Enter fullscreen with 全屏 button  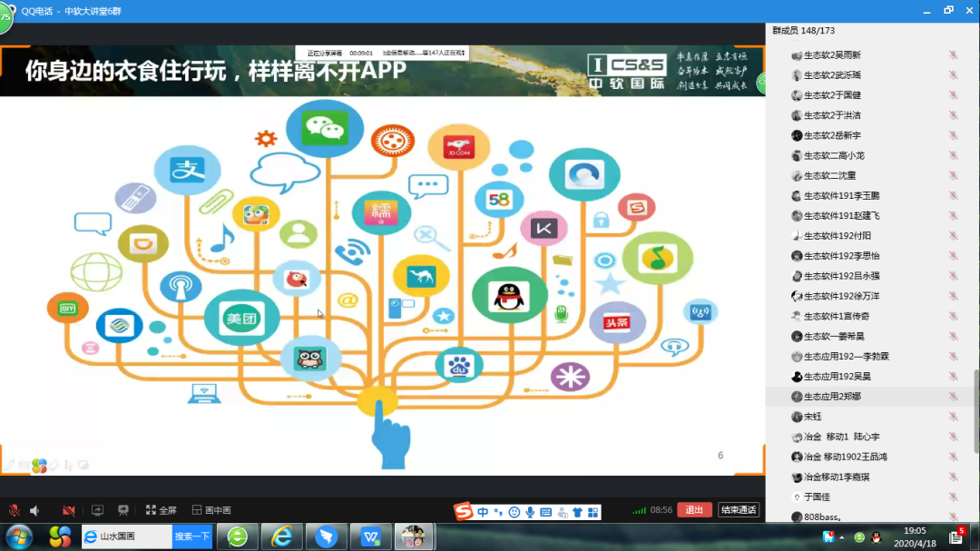pyautogui.click(x=162, y=510)
